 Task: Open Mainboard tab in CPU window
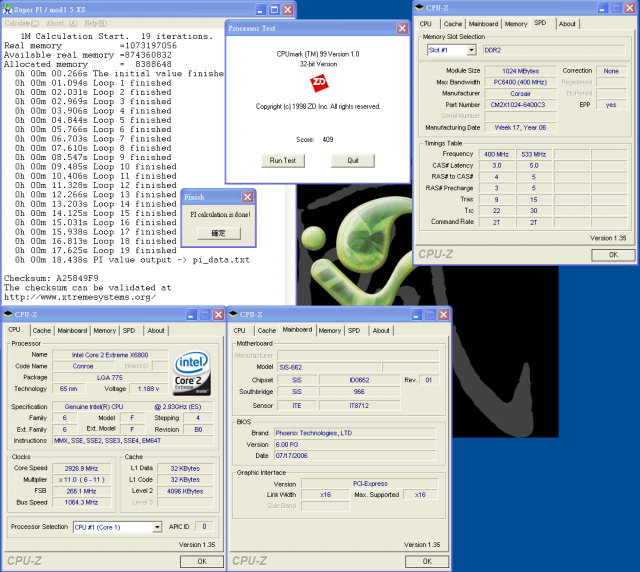[72, 330]
